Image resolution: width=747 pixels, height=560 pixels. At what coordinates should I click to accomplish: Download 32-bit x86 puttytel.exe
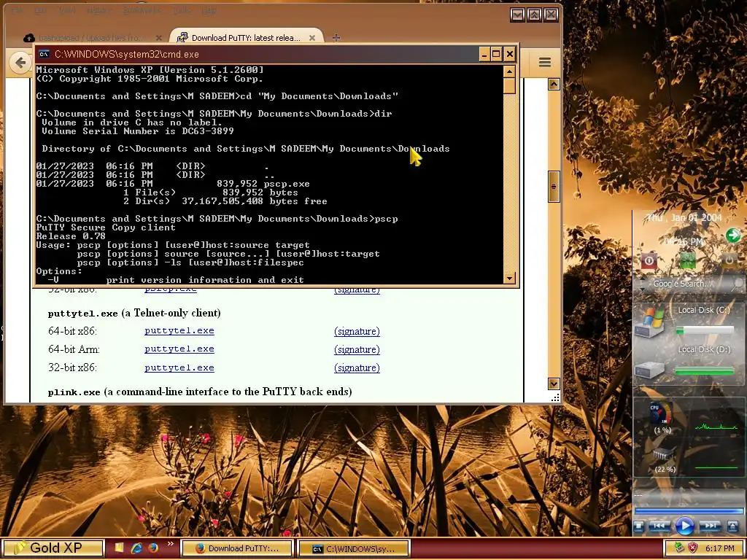179,367
